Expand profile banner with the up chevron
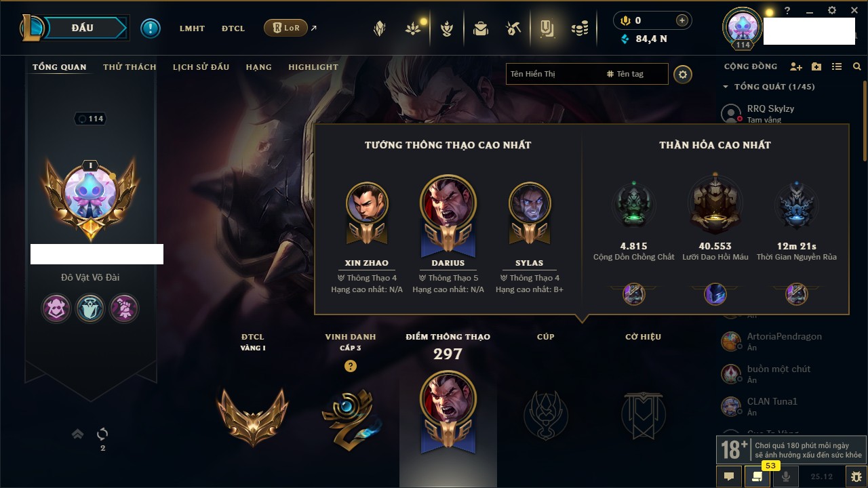Viewport: 868px width, 488px height. tap(77, 434)
